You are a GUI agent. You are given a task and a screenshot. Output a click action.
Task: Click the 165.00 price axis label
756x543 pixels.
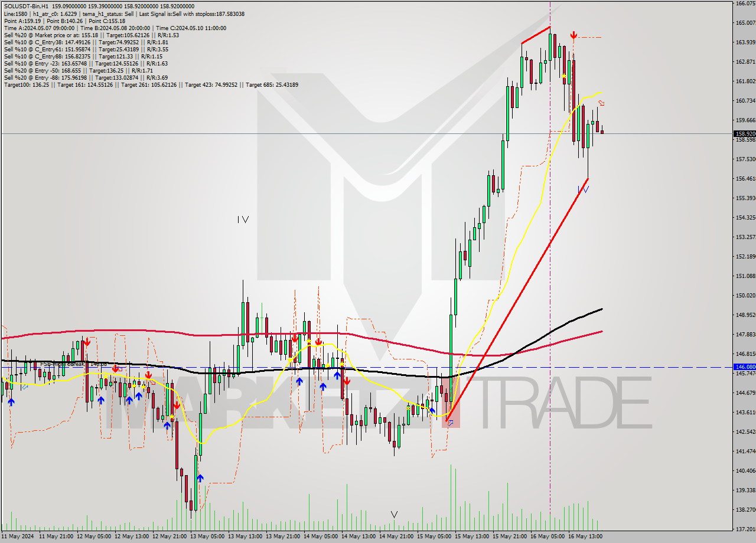[745, 22]
